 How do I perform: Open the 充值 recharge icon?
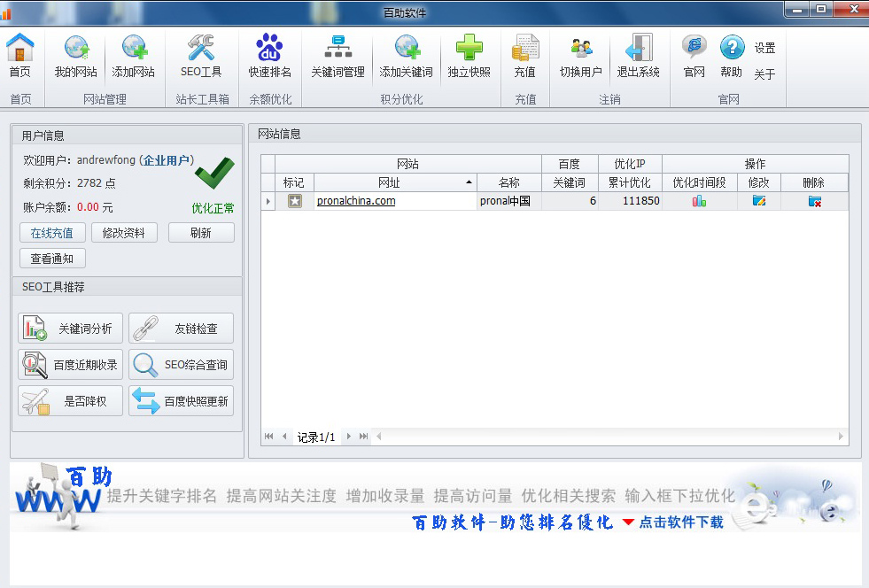tap(524, 56)
